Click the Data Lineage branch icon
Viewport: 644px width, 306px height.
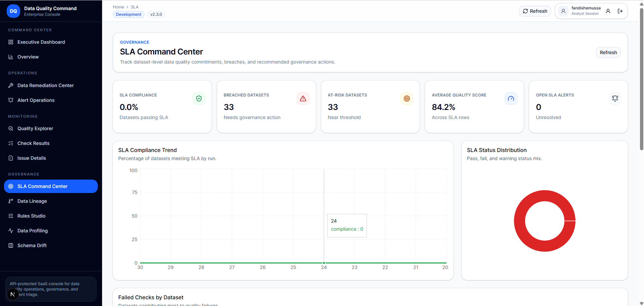11,201
